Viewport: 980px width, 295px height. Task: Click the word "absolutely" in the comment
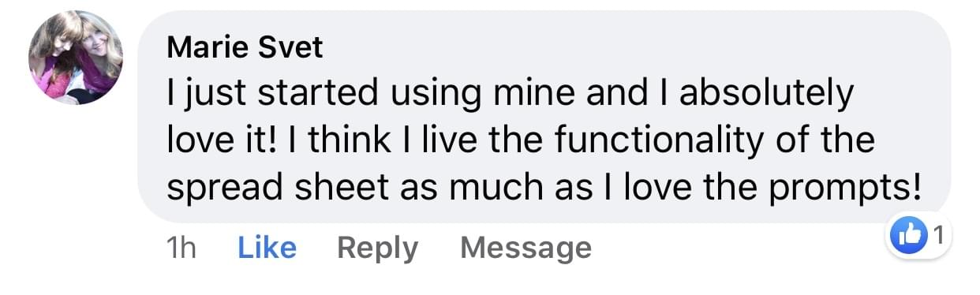[767, 95]
